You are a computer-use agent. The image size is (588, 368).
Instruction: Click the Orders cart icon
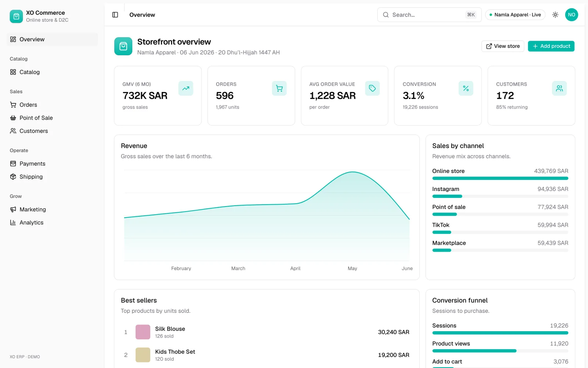[x=279, y=88]
